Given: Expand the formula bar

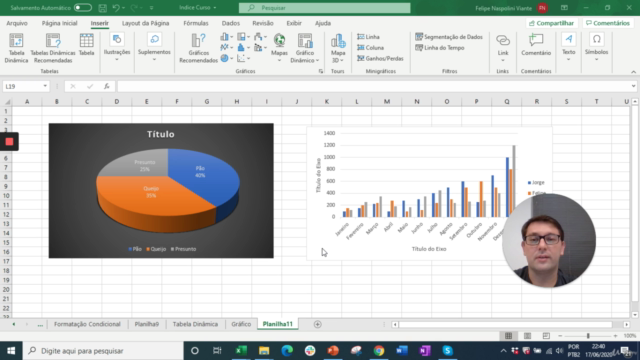Looking at the screenshot, I should click(633, 86).
